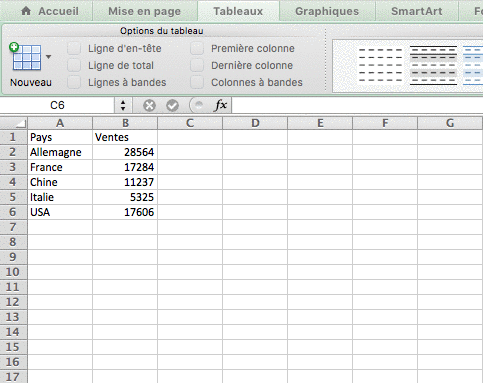
Task: Click the Nouveau table icon
Action: click(25, 57)
